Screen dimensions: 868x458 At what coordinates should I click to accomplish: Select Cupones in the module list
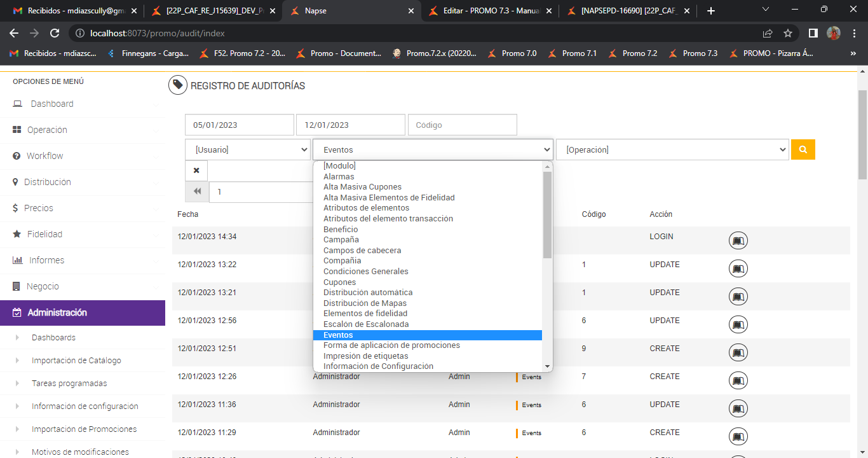pos(339,282)
